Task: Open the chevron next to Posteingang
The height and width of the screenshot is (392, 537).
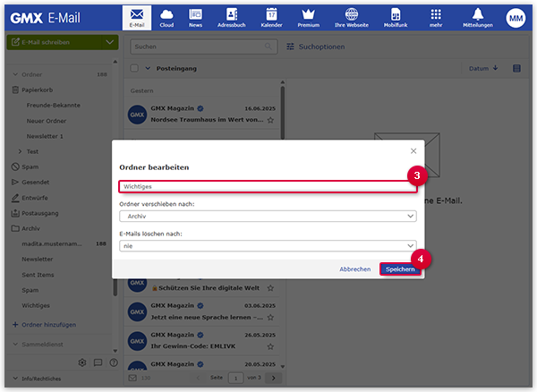Action: point(148,68)
